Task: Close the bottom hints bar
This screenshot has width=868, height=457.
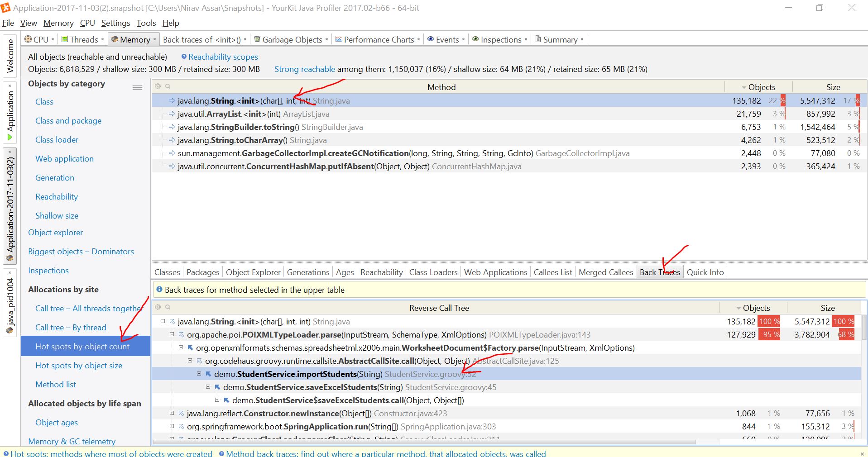Action: [862, 453]
